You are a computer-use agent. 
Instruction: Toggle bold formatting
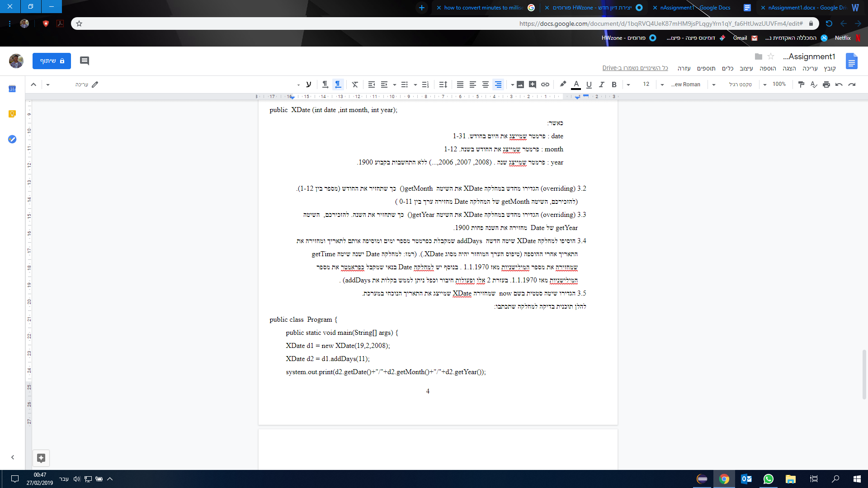614,84
